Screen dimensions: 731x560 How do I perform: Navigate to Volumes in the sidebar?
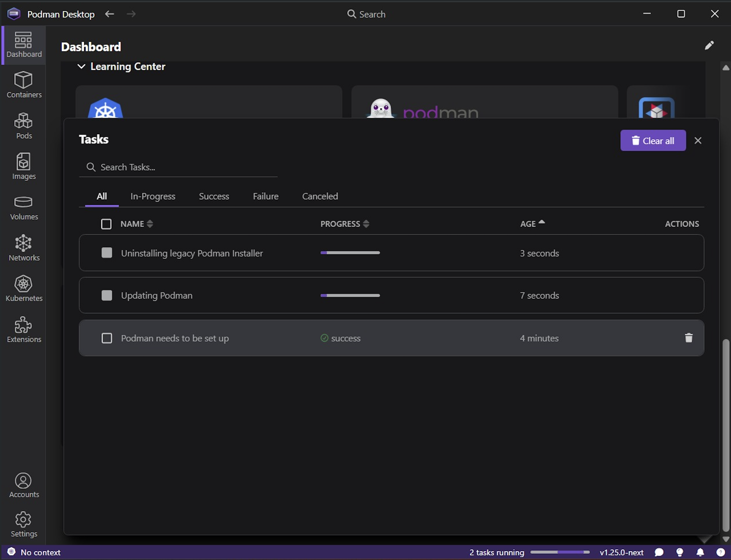tap(24, 207)
